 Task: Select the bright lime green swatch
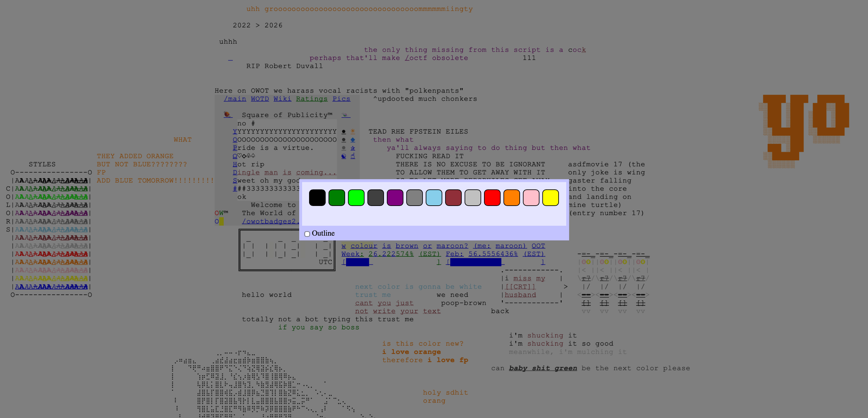pyautogui.click(x=356, y=198)
